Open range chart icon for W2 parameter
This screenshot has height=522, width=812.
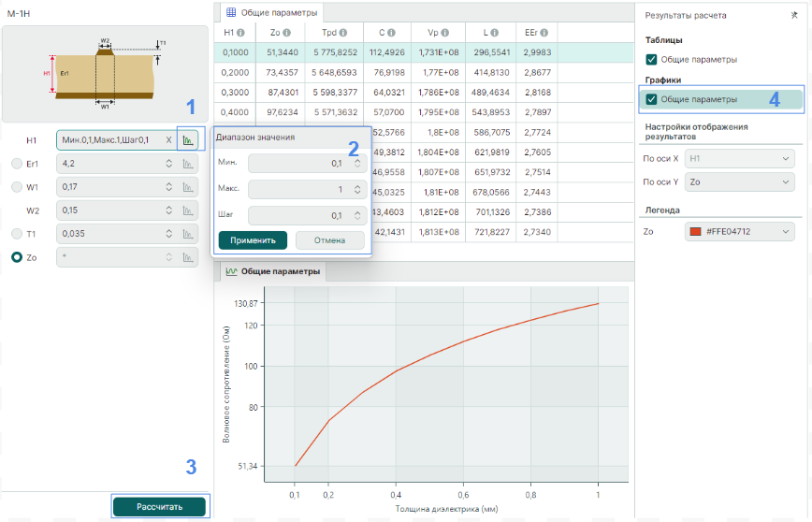188,210
